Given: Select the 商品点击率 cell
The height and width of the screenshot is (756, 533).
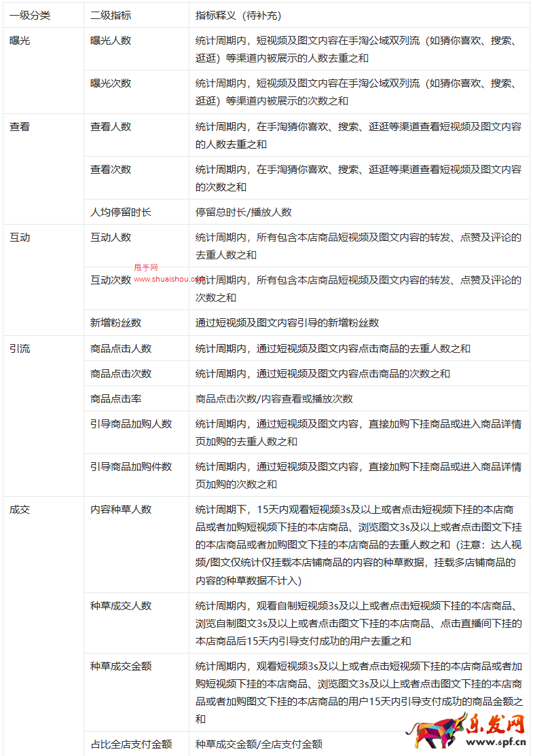Looking at the screenshot, I should (136, 398).
